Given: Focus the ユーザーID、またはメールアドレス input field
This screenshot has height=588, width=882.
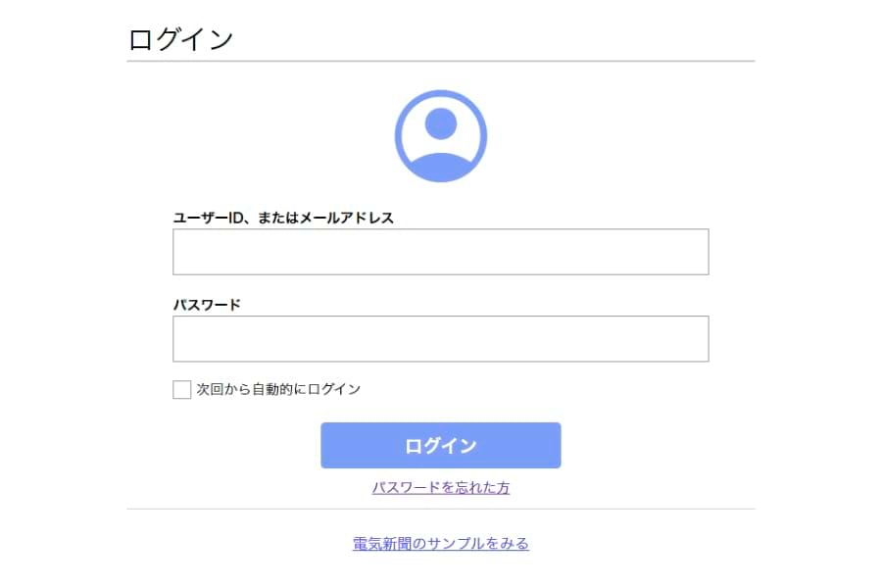Looking at the screenshot, I should point(440,252).
